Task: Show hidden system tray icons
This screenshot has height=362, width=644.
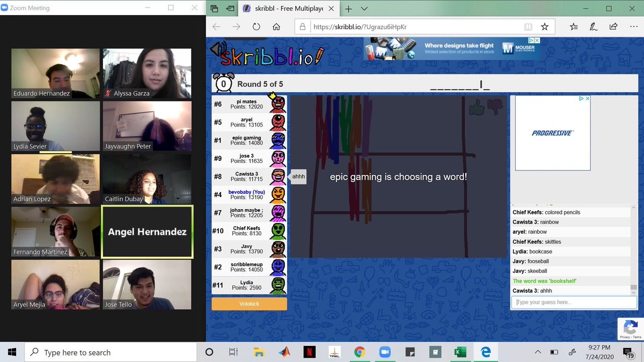Action: click(x=538, y=352)
